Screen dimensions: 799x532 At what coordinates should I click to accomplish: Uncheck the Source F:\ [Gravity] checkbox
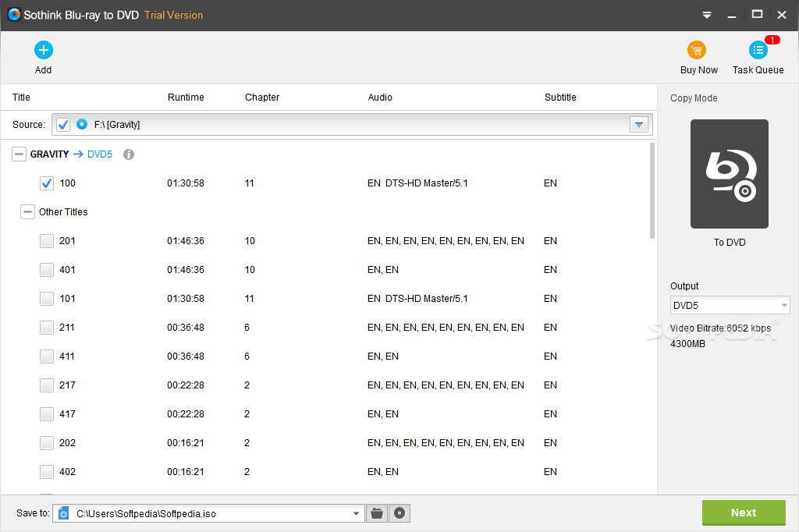(63, 124)
